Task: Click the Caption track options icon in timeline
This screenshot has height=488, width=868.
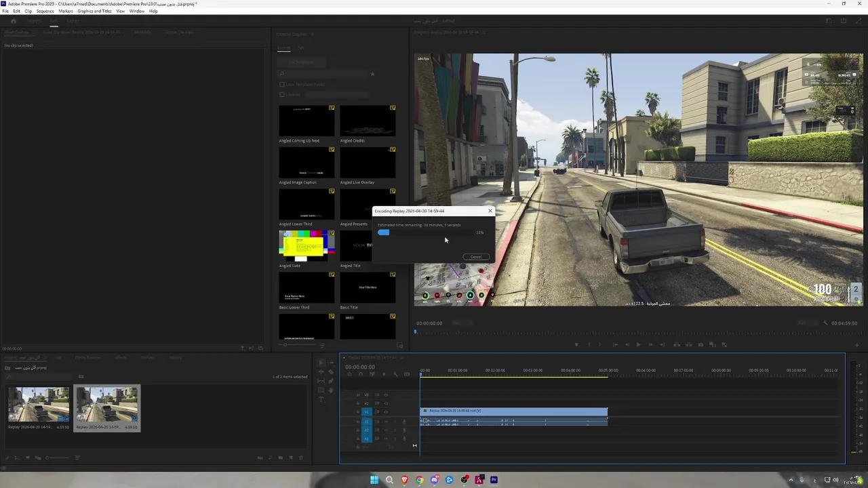Action: (407, 374)
